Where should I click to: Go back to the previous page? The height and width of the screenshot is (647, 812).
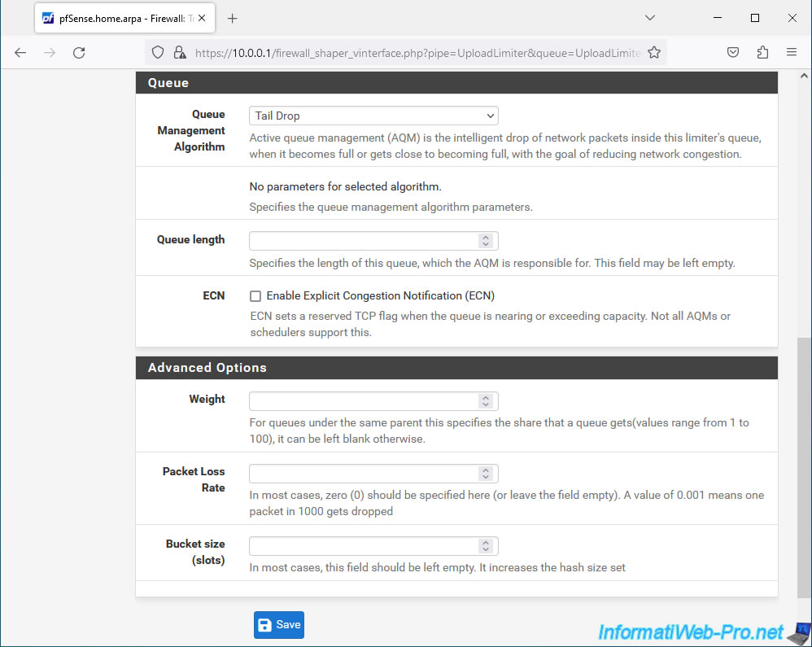click(x=20, y=52)
